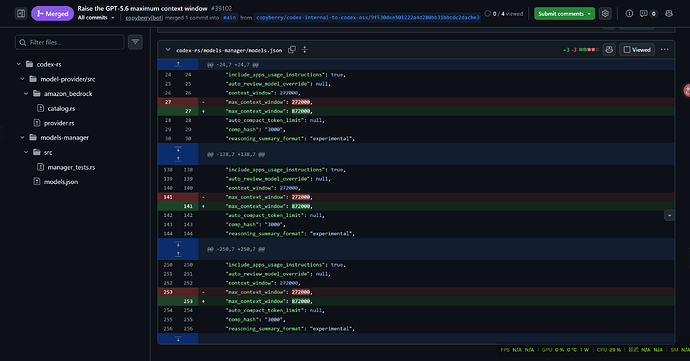Open the Submit comments dropdown arrow
The image size is (690, 361).
589,14
